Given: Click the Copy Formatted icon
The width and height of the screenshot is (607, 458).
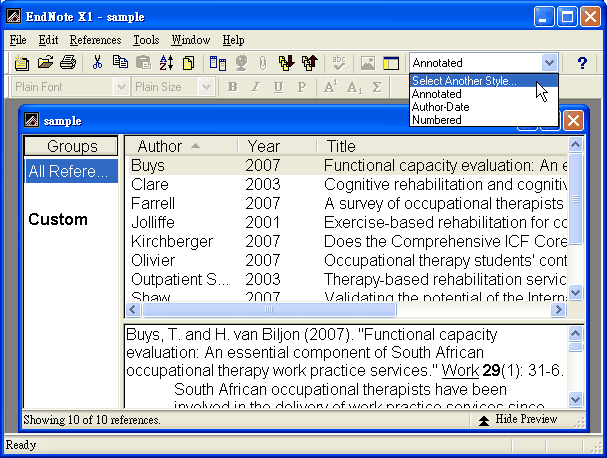Looking at the screenshot, I should (x=189, y=63).
